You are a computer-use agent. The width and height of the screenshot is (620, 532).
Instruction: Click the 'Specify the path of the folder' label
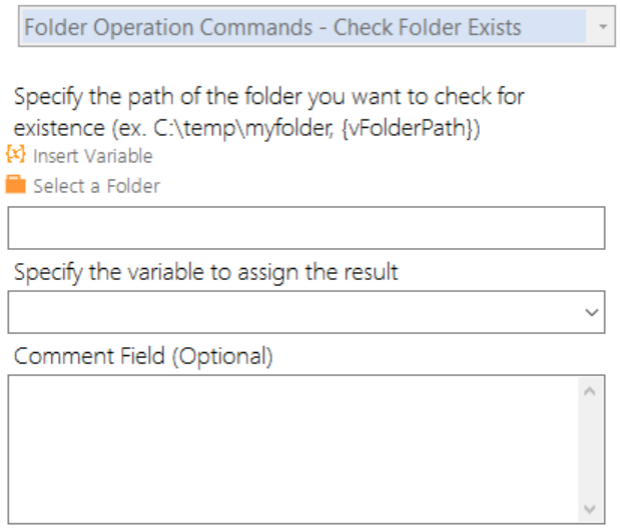click(x=269, y=112)
